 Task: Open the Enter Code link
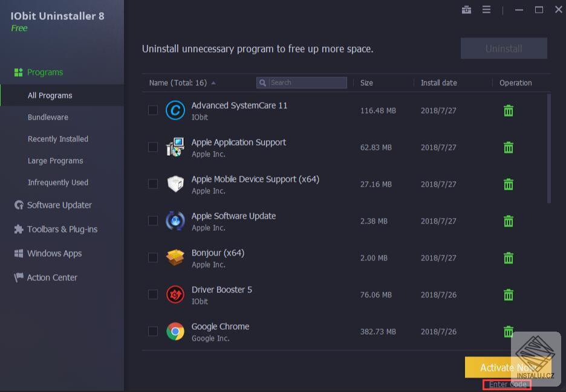click(x=507, y=384)
